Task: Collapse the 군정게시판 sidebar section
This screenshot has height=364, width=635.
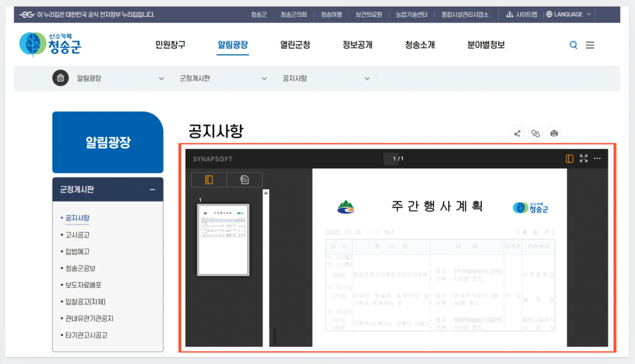Action: click(153, 190)
